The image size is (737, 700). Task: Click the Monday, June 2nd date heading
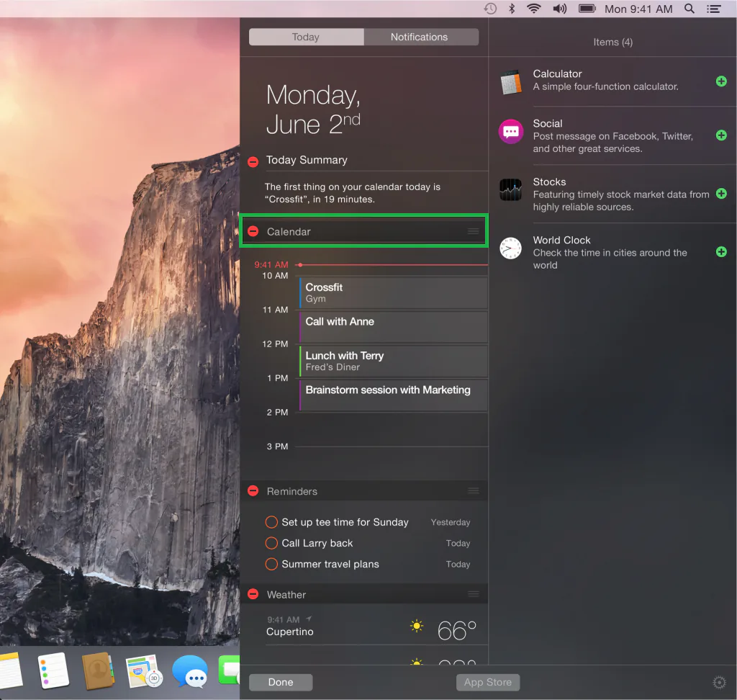[313, 109]
